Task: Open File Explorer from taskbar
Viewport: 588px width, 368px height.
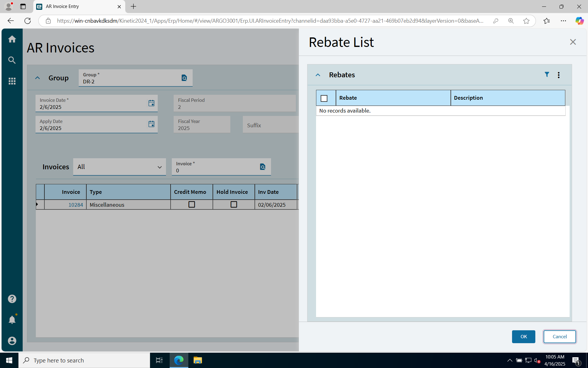Action: pyautogui.click(x=198, y=360)
